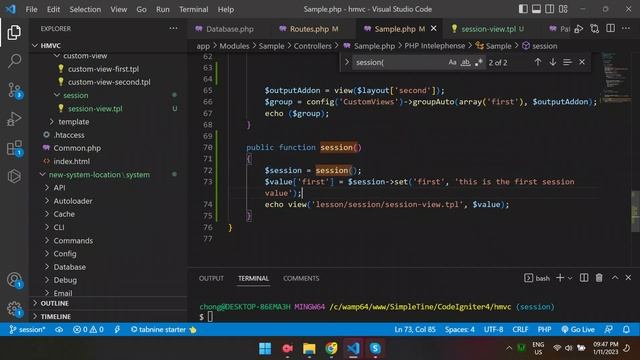Toggle Use Regular Expression in find

(478, 62)
